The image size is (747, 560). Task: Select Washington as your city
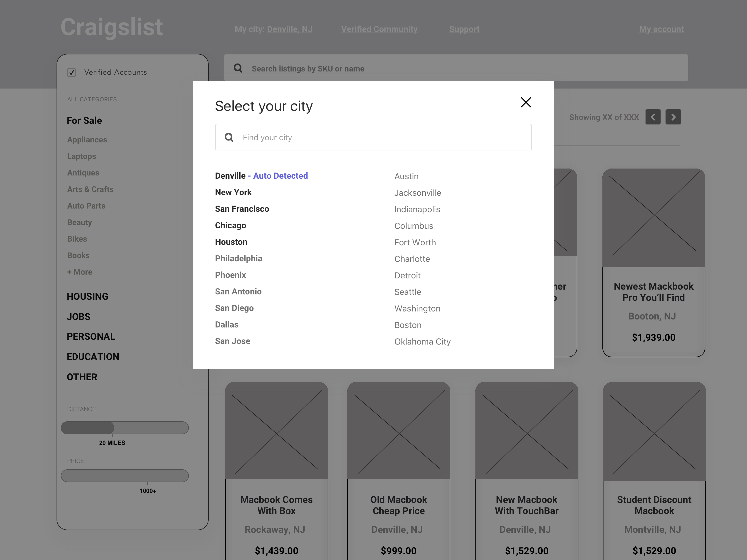coord(418,309)
